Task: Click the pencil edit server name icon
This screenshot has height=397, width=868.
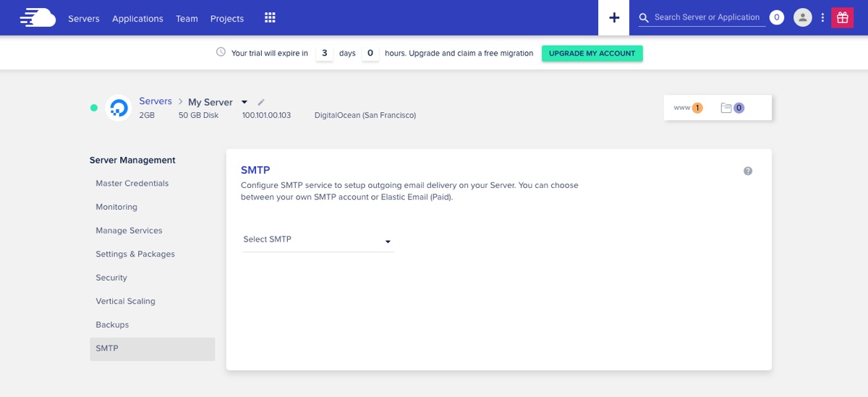Action: (261, 102)
